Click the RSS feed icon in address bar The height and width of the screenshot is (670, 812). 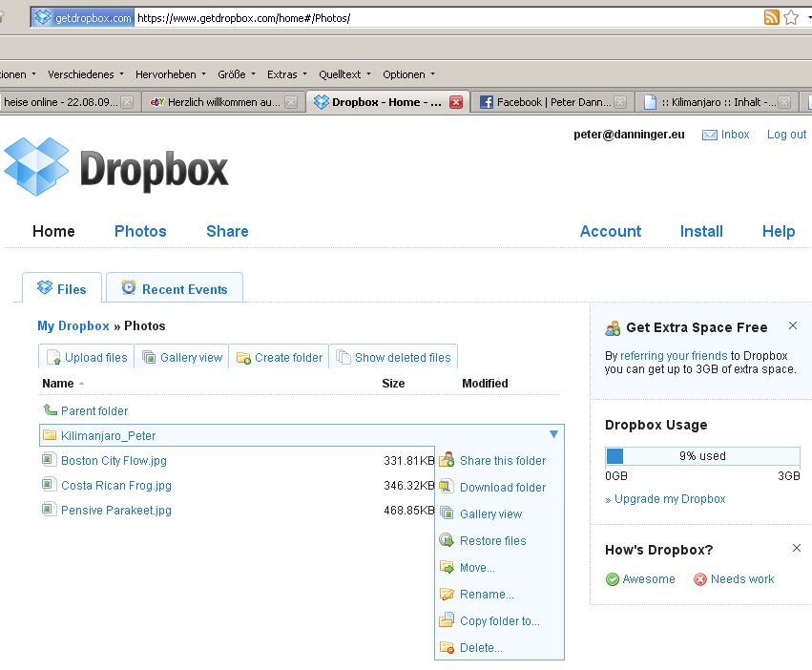pyautogui.click(x=772, y=17)
